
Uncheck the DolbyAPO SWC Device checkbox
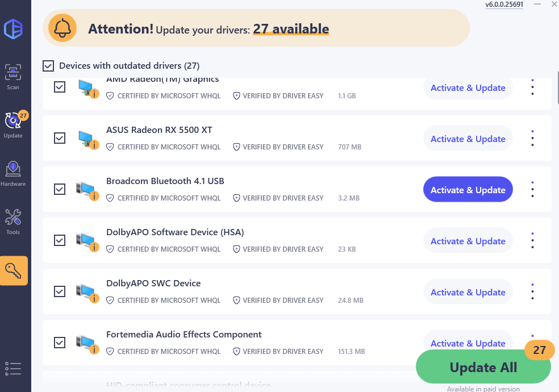point(60,291)
